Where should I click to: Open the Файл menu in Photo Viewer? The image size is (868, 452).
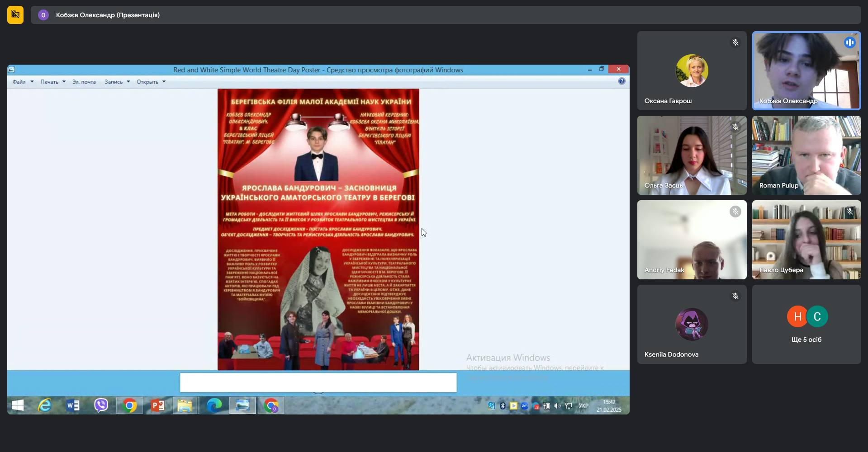point(23,82)
